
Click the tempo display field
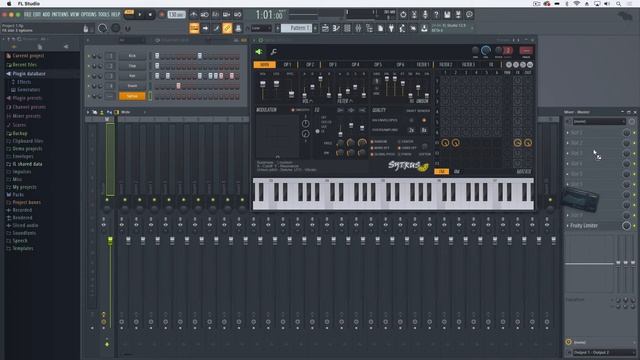pyautogui.click(x=176, y=15)
